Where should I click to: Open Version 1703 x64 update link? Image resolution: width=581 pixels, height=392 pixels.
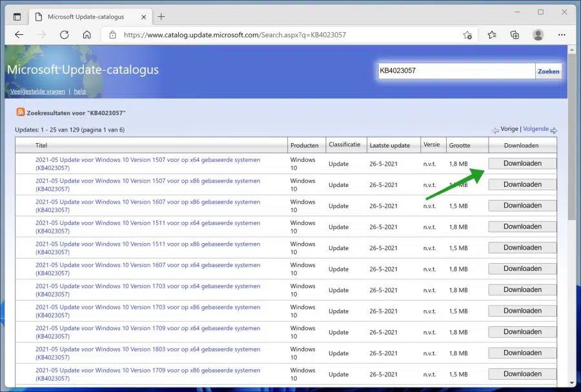coord(148,290)
